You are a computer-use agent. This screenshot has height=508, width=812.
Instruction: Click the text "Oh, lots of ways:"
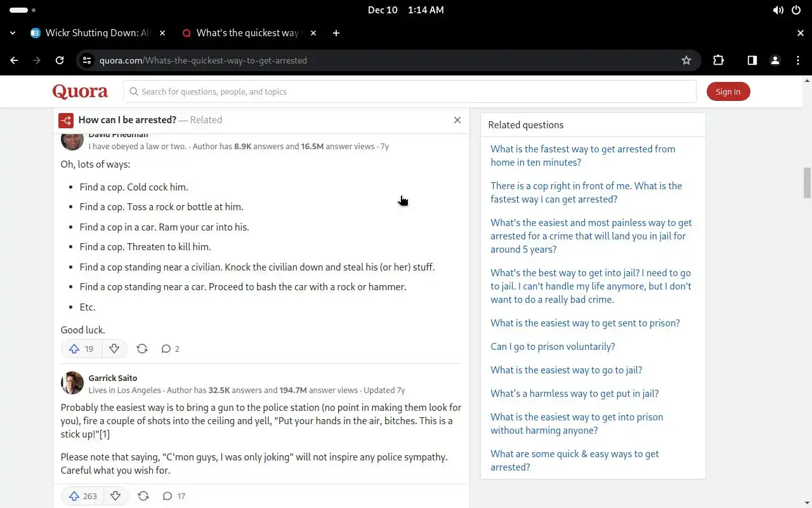(x=95, y=164)
